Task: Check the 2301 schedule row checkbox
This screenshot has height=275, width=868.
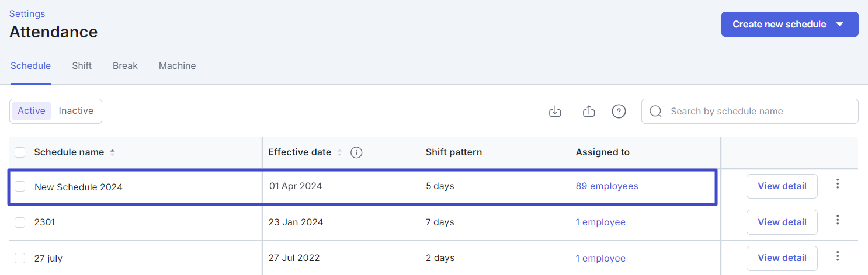Action: (x=20, y=222)
